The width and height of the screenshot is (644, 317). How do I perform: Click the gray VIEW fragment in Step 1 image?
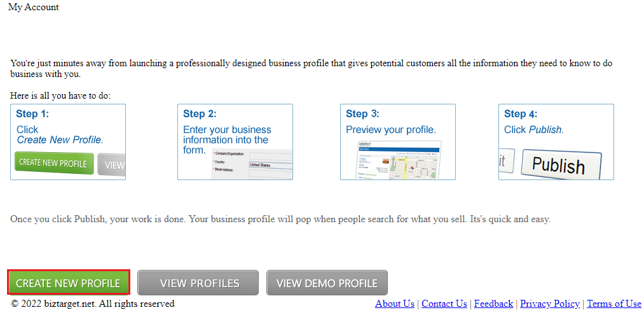coord(113,165)
